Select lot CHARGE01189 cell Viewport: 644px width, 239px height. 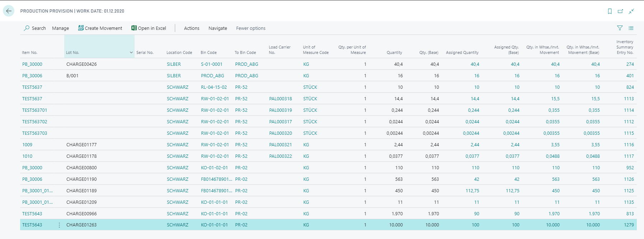pyautogui.click(x=81, y=191)
